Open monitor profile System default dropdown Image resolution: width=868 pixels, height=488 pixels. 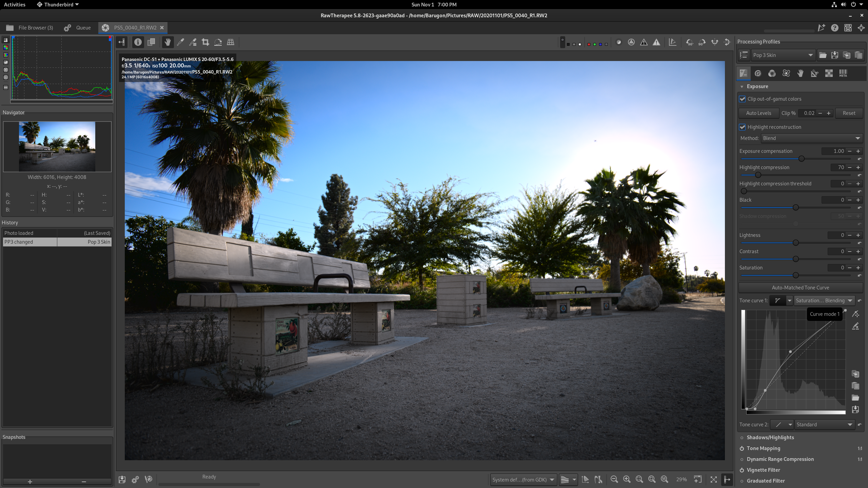tap(523, 480)
